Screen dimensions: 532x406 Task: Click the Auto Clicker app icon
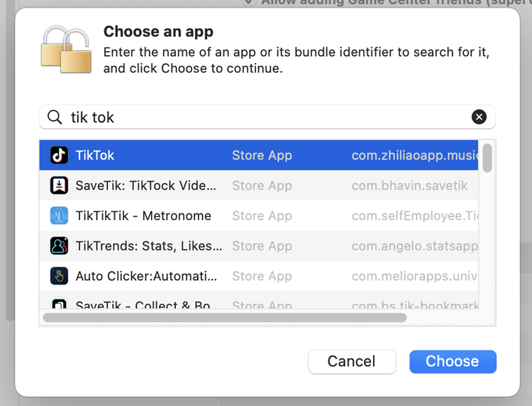(59, 276)
